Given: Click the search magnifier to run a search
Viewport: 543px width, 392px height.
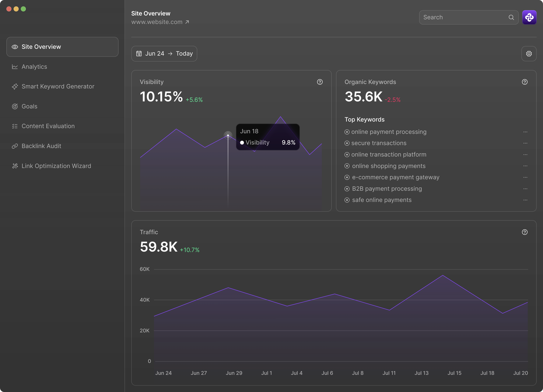Looking at the screenshot, I should (511, 17).
